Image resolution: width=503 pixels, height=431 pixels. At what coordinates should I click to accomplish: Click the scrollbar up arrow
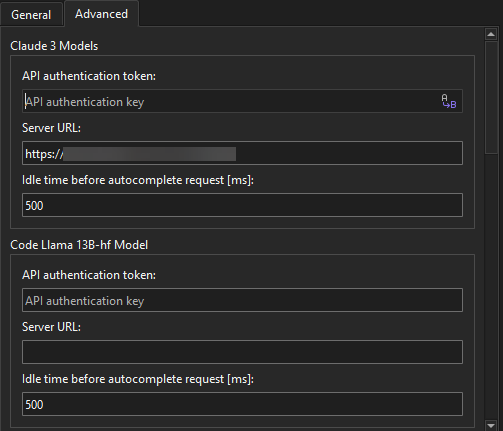coord(491,34)
